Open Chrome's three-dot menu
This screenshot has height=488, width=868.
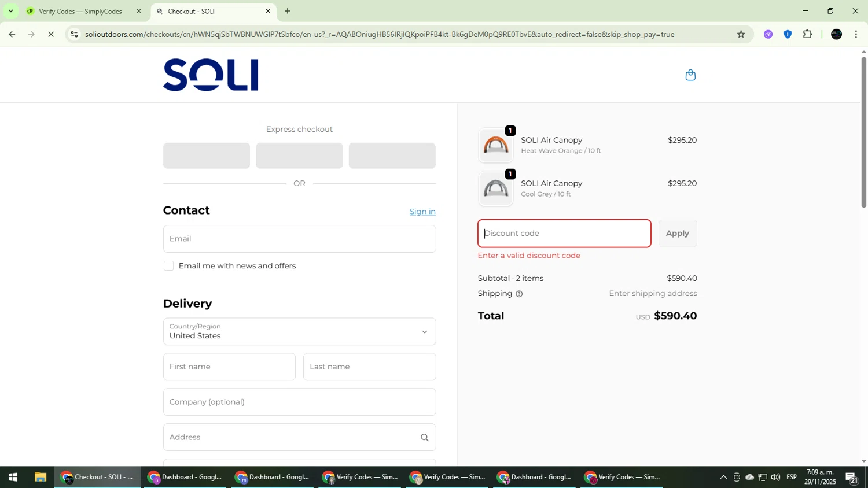coord(856,34)
